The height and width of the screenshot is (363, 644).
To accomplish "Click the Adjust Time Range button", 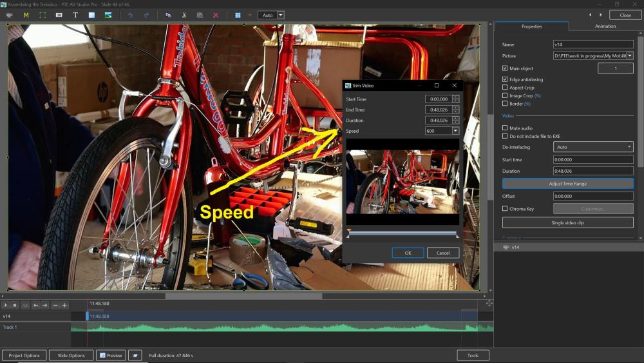I will coord(567,184).
